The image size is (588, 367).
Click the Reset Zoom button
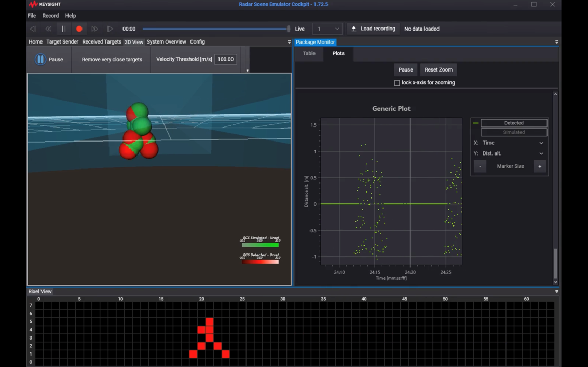[438, 69]
